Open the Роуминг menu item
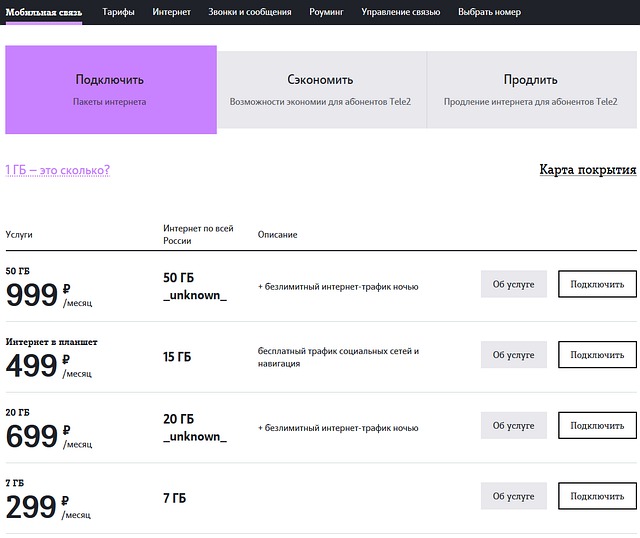This screenshot has width=640, height=538. click(326, 12)
